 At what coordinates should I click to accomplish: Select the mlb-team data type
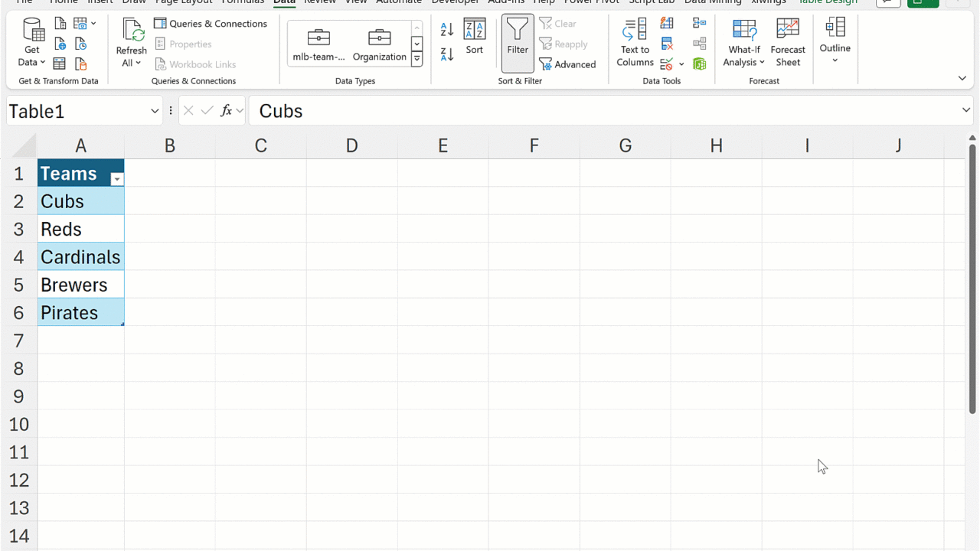318,44
